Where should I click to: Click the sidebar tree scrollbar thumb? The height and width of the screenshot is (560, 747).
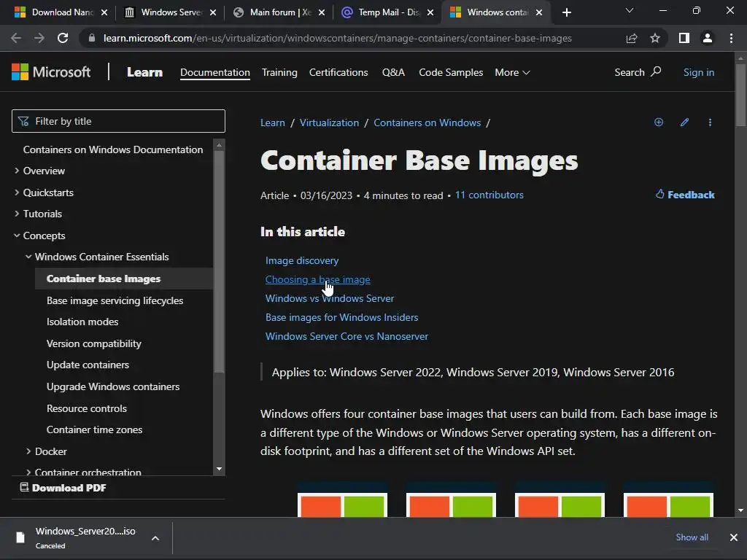(219, 262)
